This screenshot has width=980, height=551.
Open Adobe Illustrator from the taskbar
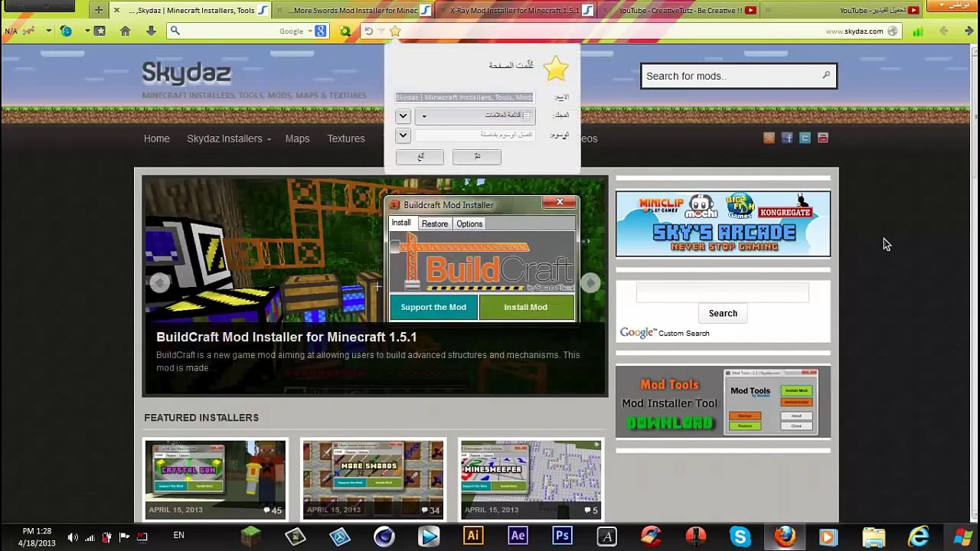pyautogui.click(x=473, y=536)
